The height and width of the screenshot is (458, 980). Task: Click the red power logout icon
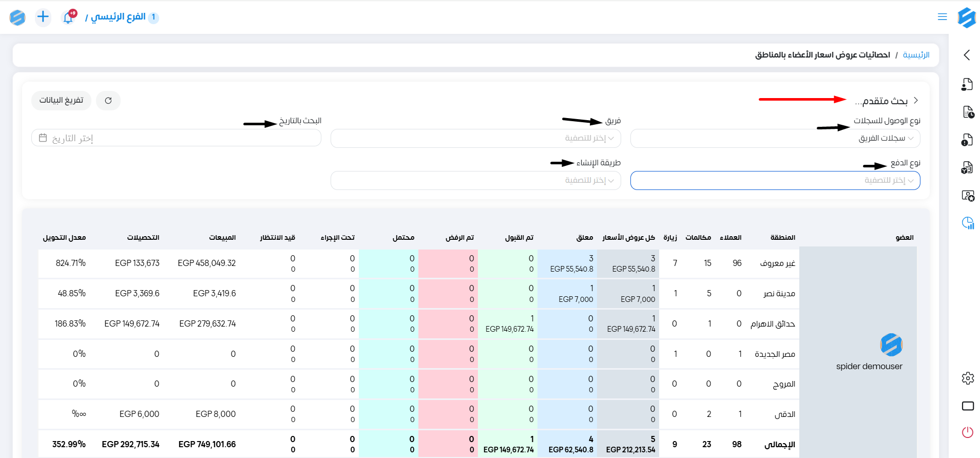(x=968, y=432)
